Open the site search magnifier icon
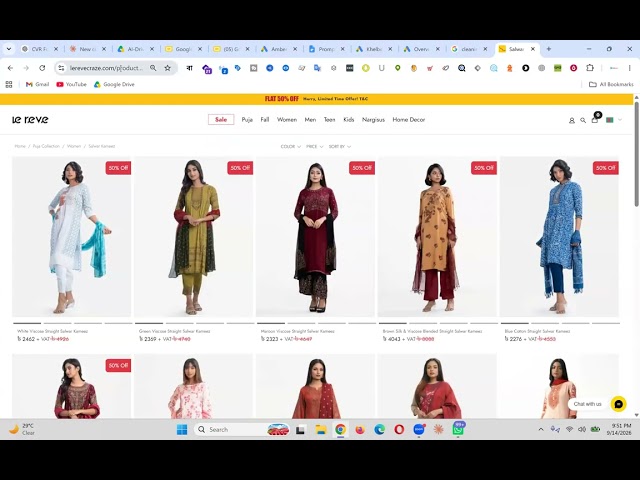The width and height of the screenshot is (640, 480). (583, 120)
